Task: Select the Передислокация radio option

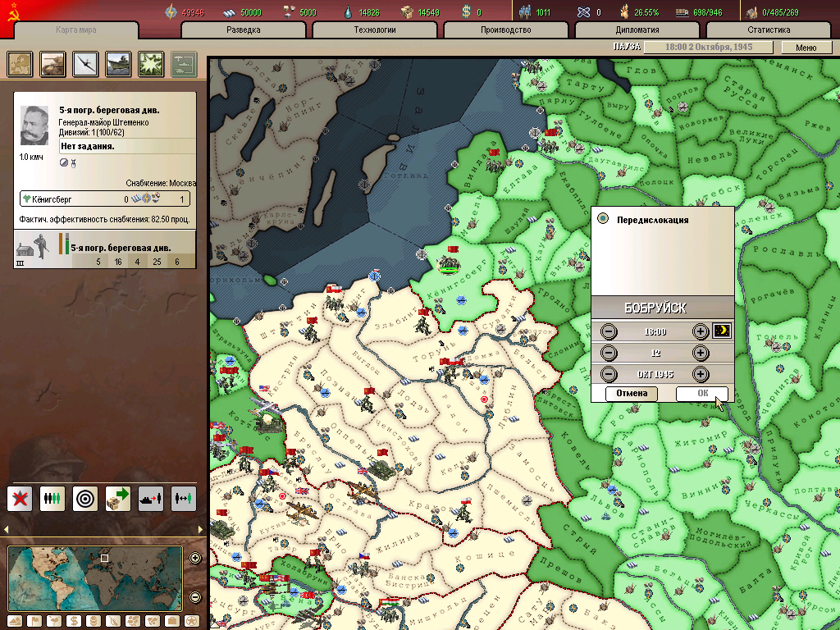Action: coord(604,219)
